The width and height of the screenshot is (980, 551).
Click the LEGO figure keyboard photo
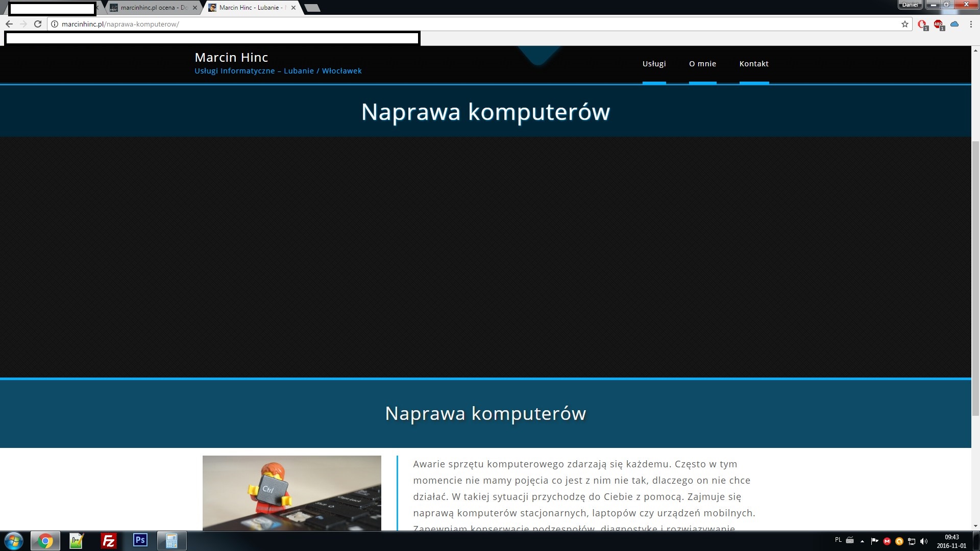[x=292, y=493]
